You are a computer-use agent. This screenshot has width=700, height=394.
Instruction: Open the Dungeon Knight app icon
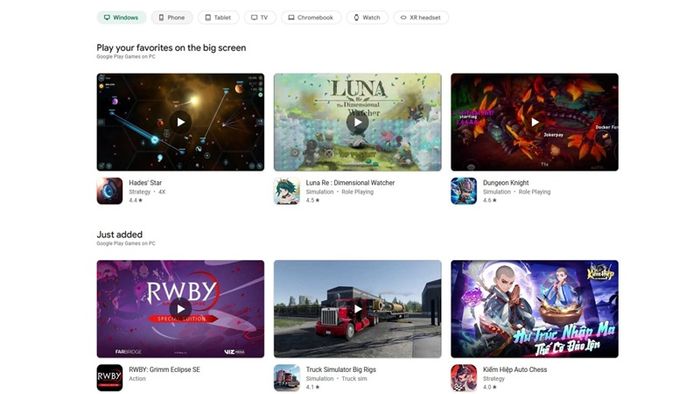click(464, 191)
